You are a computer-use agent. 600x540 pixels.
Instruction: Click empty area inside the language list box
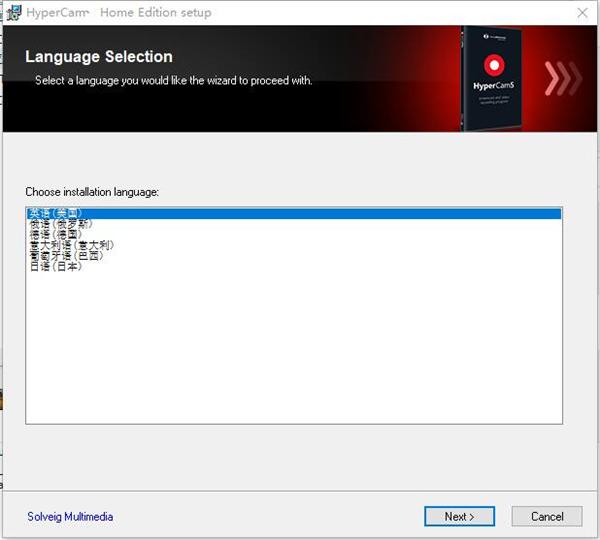coord(294,344)
